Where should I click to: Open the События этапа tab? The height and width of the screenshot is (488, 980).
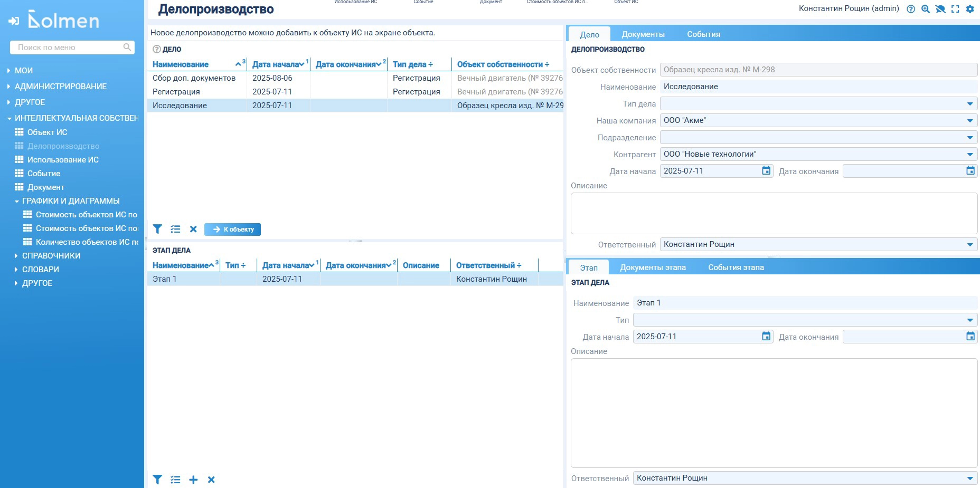click(x=736, y=267)
